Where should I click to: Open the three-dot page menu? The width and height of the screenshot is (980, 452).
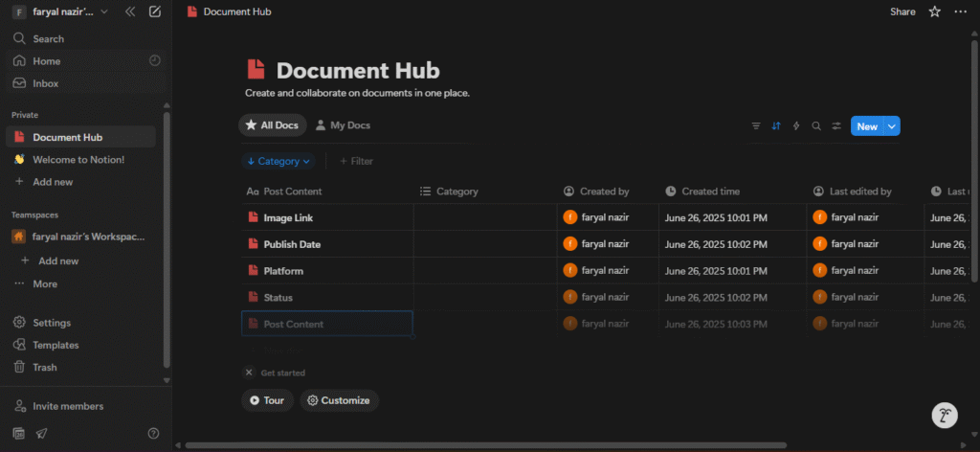click(x=960, y=11)
